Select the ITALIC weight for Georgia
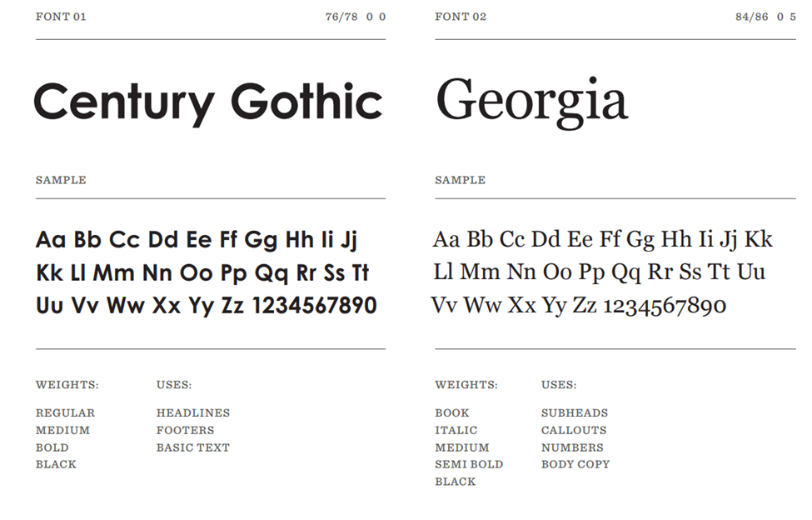This screenshot has height=520, width=812. click(x=456, y=430)
